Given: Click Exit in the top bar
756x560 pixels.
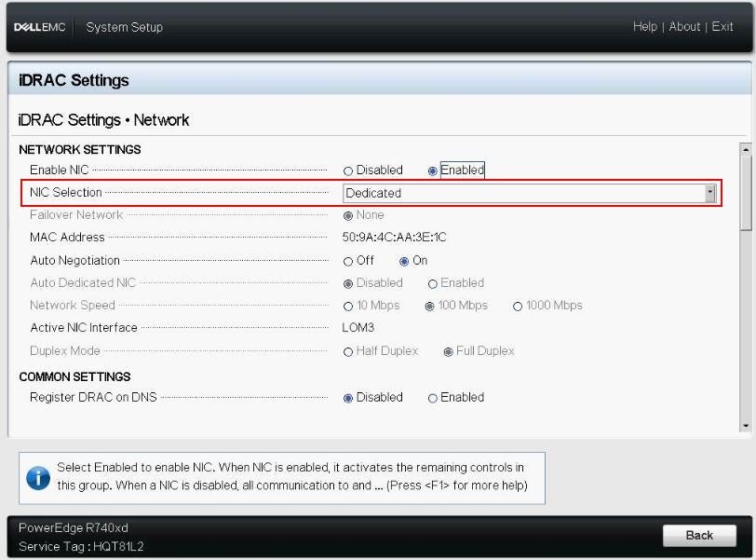Looking at the screenshot, I should point(722,26).
